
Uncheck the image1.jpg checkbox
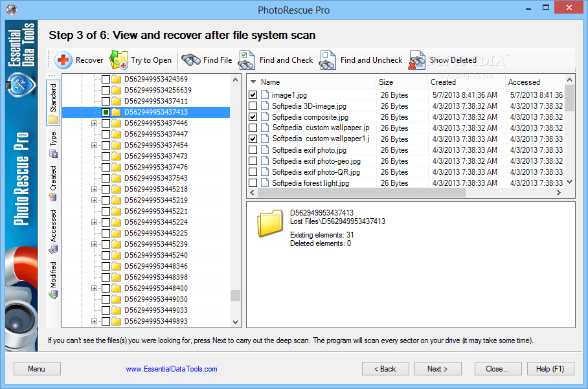coord(253,94)
